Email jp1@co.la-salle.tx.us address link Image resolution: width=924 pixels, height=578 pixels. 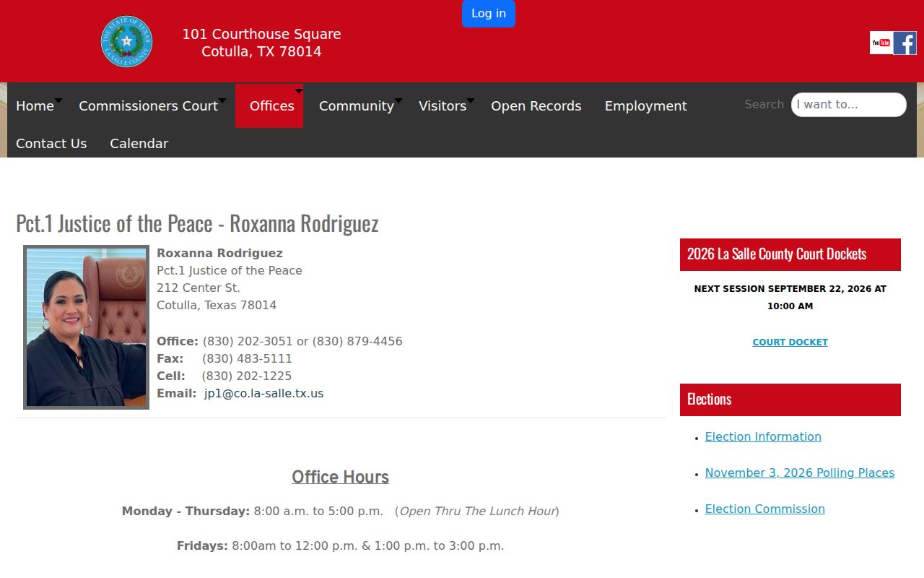coord(263,393)
